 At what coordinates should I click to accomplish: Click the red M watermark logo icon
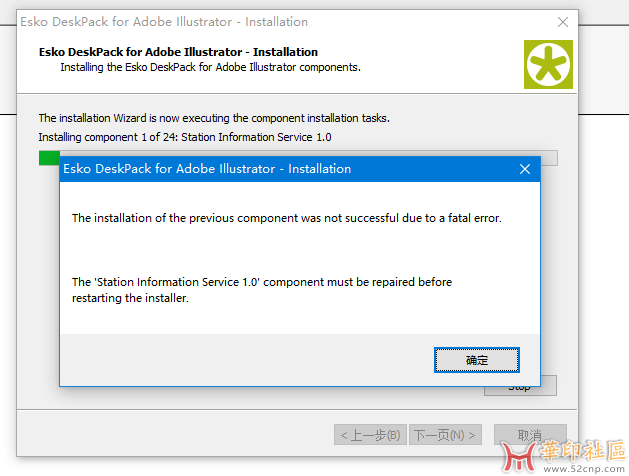(519, 456)
